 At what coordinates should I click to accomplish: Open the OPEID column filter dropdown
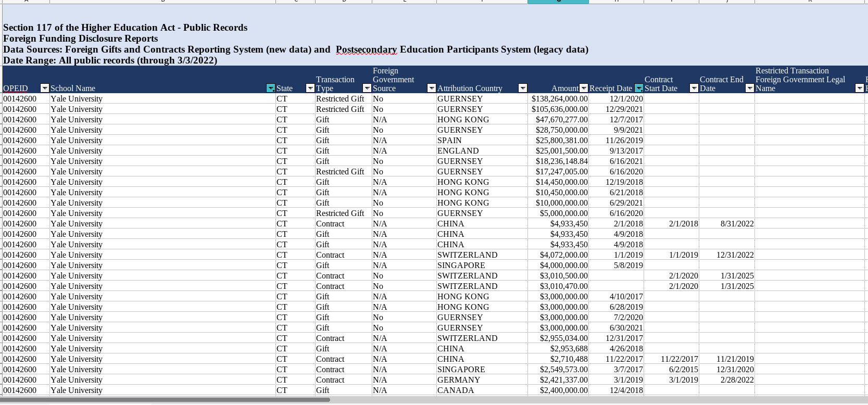[x=45, y=88]
